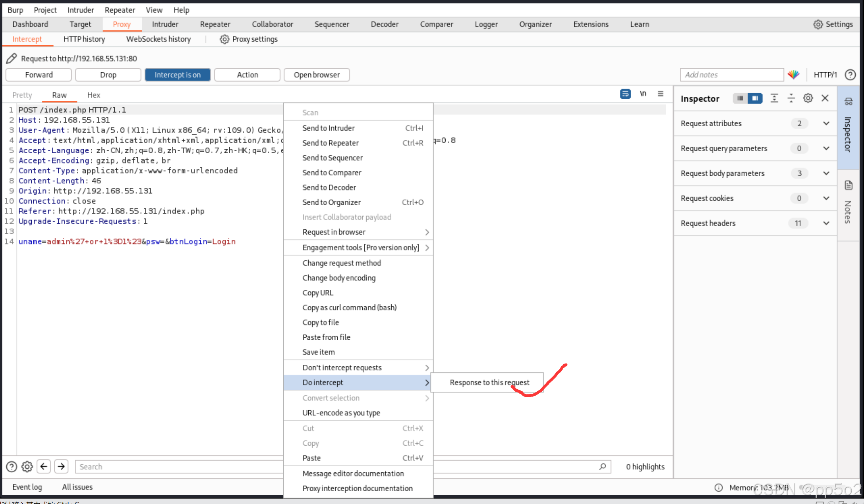Go back with the left arrow button
This screenshot has width=864, height=504.
pyautogui.click(x=44, y=467)
